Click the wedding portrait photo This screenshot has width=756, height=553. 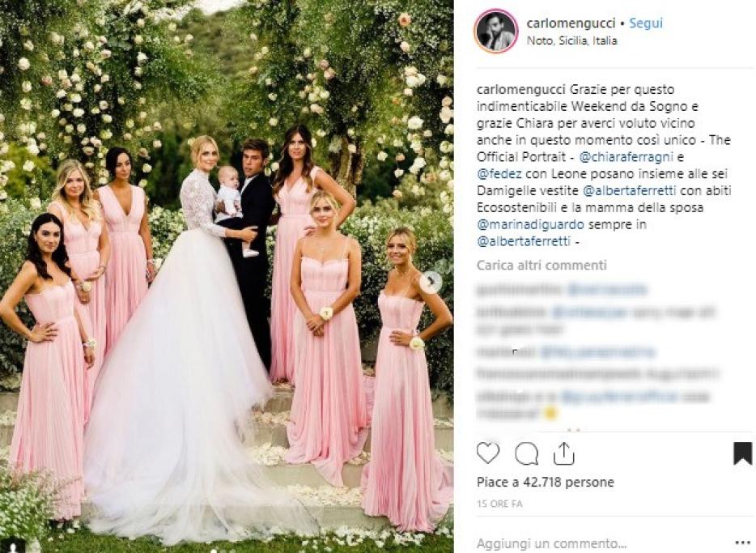click(x=227, y=276)
